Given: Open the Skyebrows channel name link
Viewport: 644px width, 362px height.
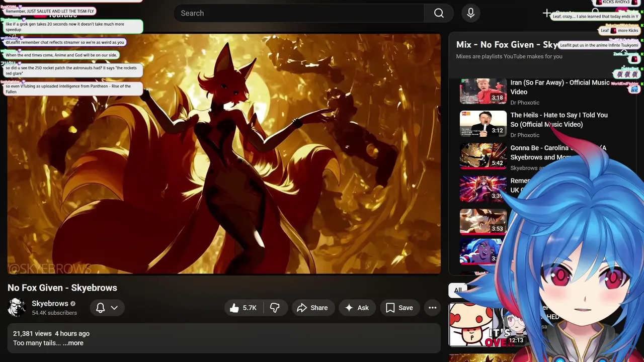Looking at the screenshot, I should click(x=50, y=304).
